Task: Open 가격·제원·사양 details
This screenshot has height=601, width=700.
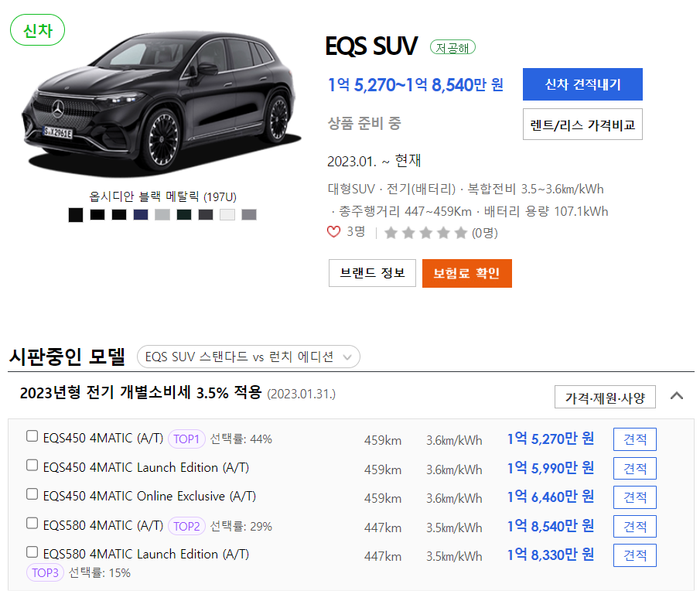Action: coord(605,398)
